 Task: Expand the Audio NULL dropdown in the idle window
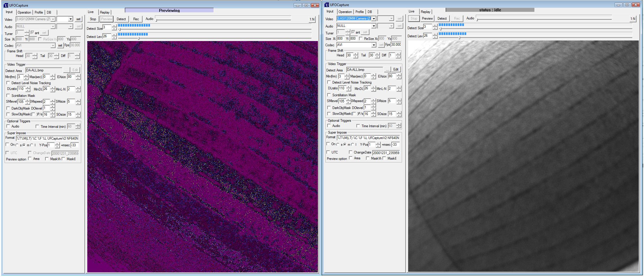tap(374, 26)
